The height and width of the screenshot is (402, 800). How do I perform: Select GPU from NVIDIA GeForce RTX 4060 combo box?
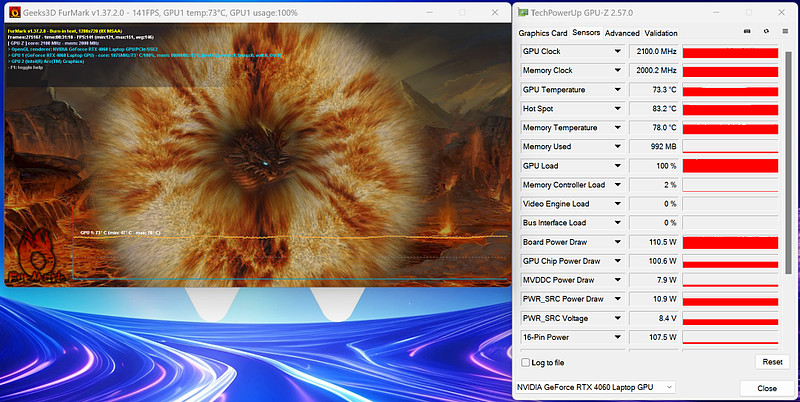coord(595,387)
